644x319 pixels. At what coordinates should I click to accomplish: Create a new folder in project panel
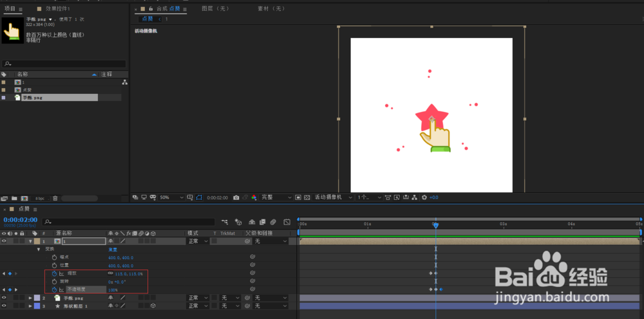tap(14, 199)
